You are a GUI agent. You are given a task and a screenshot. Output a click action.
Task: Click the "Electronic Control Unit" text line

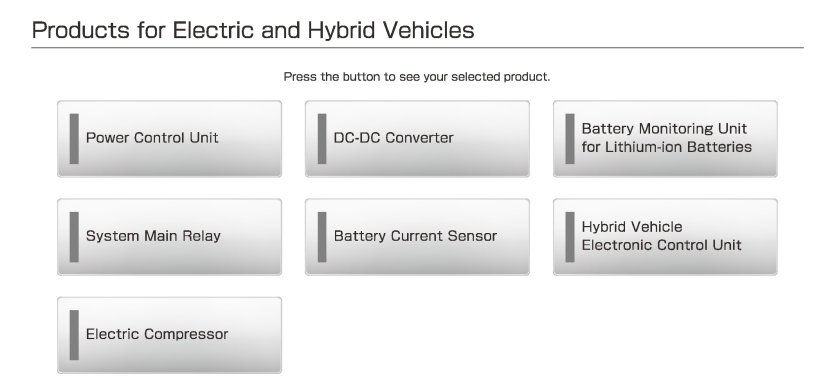[x=661, y=245]
